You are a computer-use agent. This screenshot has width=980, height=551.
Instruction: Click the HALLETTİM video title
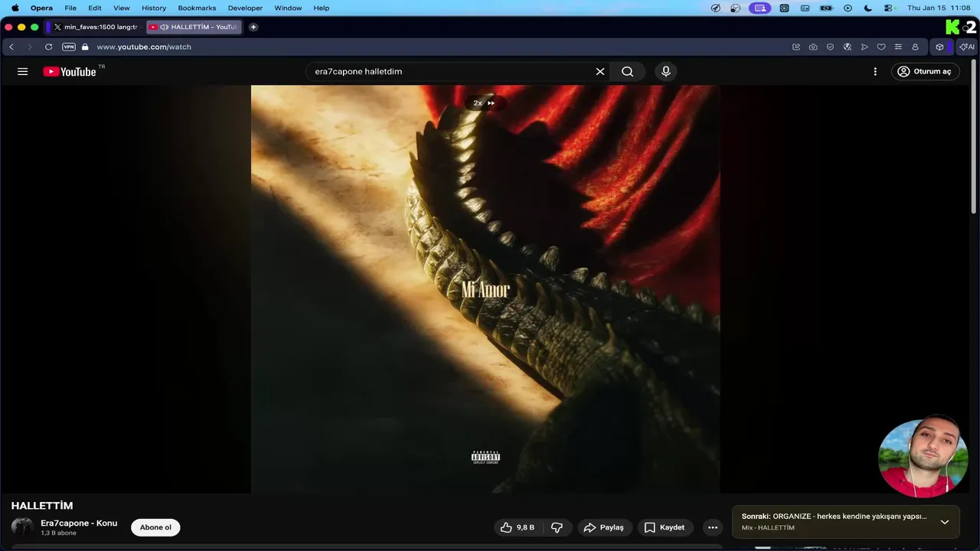[42, 506]
